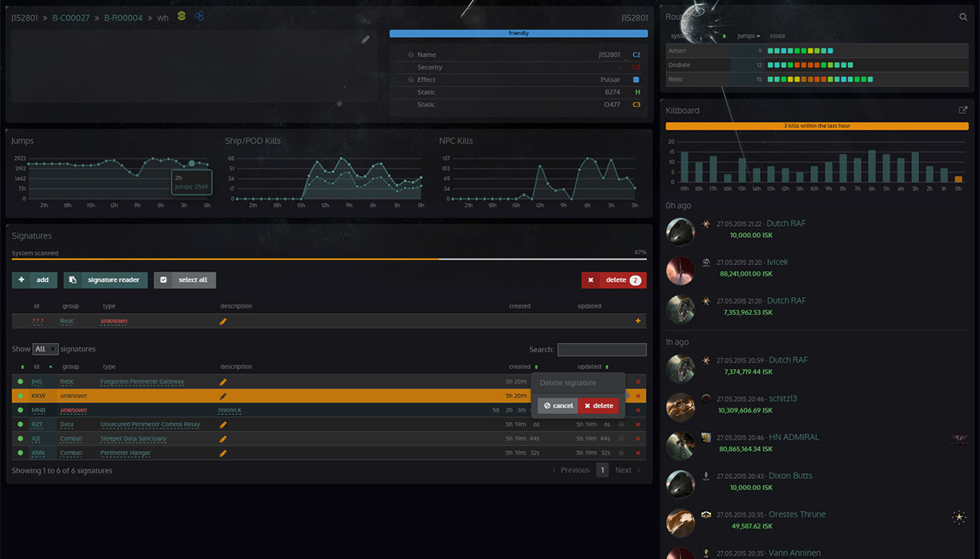980x559 pixels.
Task: Open the route search magnifier icon
Action: [963, 17]
